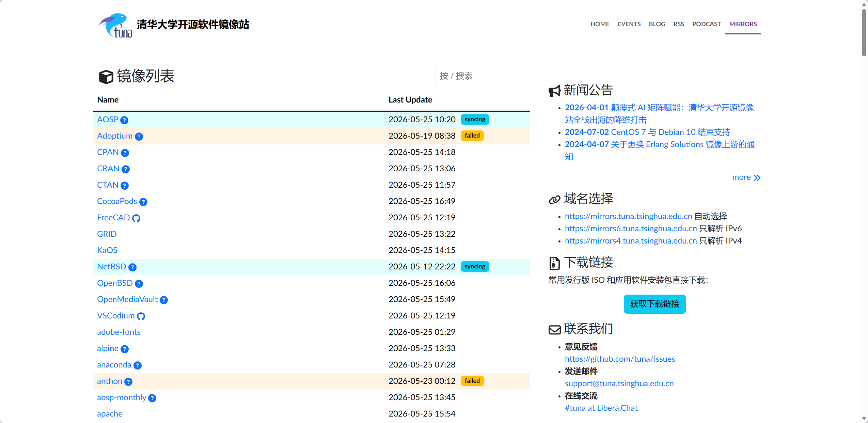Click the 获取下载链接 button

coord(654,304)
